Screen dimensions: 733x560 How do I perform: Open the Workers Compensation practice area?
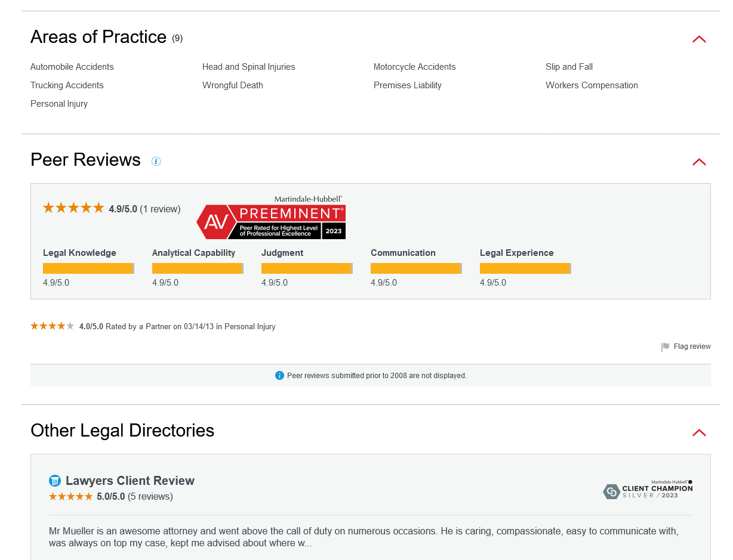coord(592,85)
